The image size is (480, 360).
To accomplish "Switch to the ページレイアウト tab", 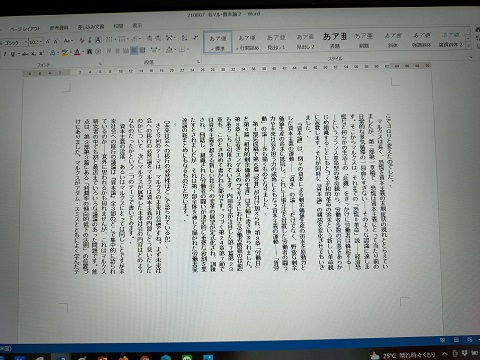I will [25, 29].
